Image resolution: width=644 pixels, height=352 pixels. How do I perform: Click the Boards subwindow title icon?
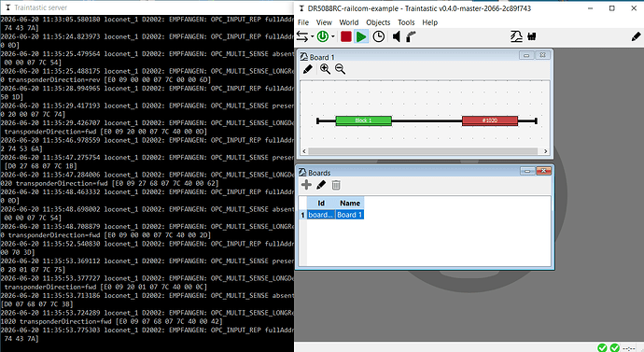[x=303, y=172]
